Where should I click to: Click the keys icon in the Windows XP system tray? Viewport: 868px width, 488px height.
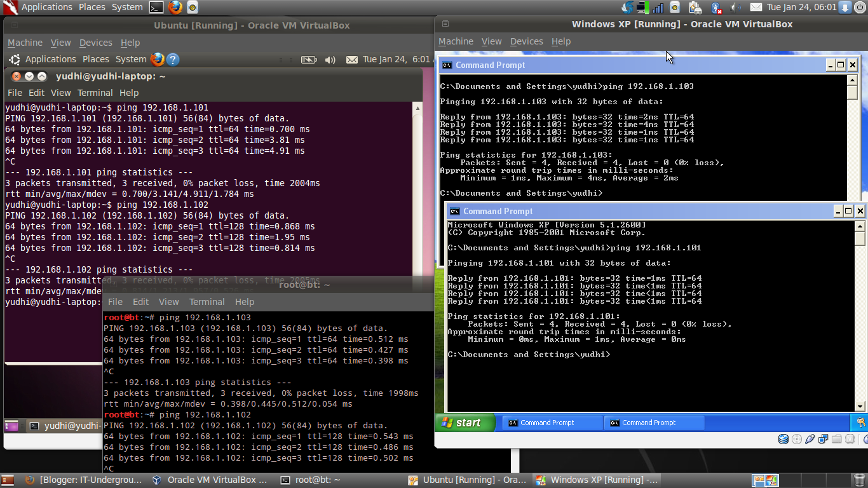[860, 423]
